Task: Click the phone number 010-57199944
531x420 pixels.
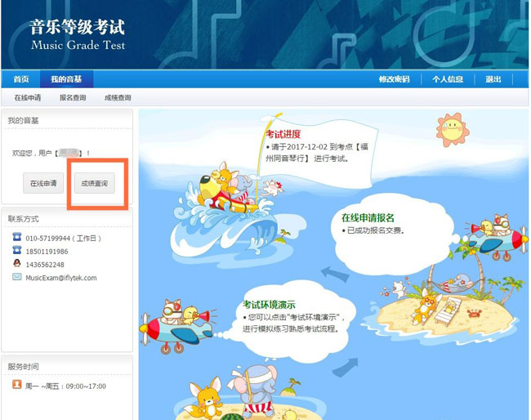Action: [47, 239]
